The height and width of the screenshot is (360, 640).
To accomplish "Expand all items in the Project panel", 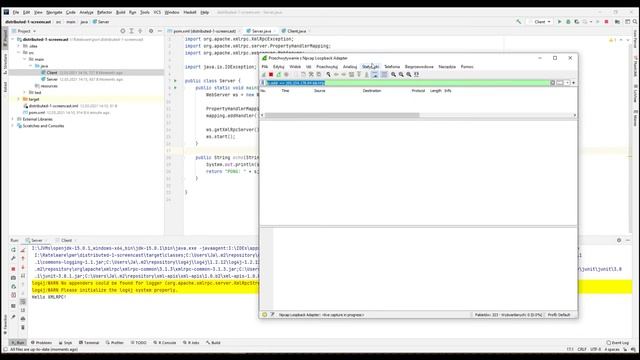I will point(131,31).
